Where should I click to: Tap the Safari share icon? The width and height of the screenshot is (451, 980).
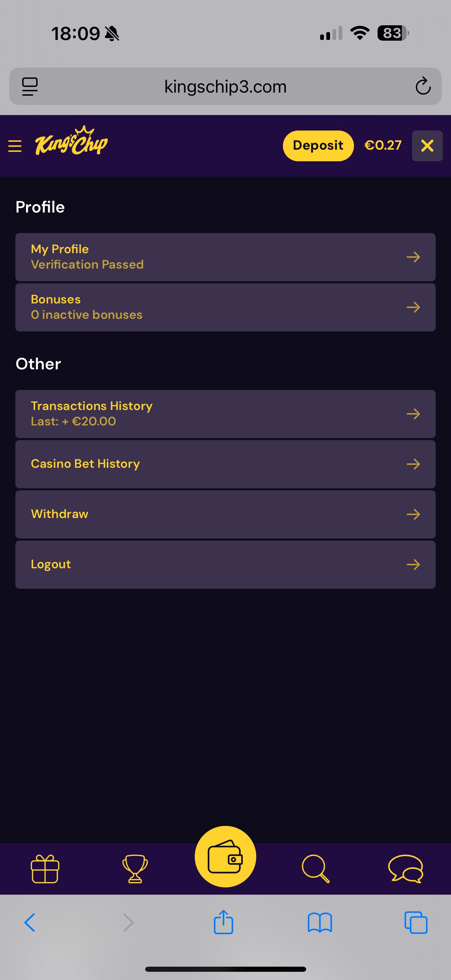point(223,922)
